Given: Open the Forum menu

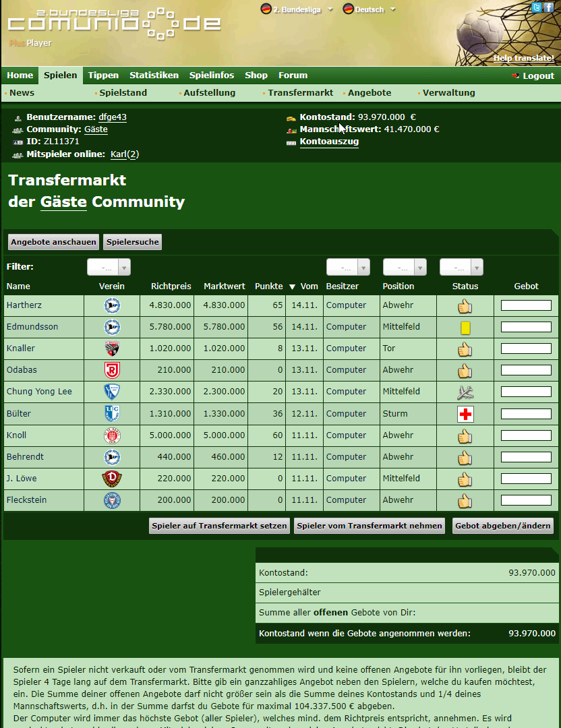Looking at the screenshot, I should [293, 75].
